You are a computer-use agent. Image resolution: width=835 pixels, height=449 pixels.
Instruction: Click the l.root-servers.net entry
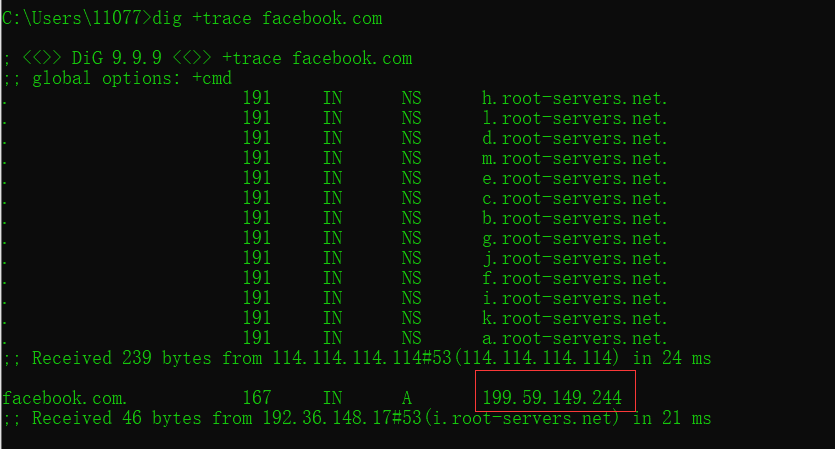(574, 118)
